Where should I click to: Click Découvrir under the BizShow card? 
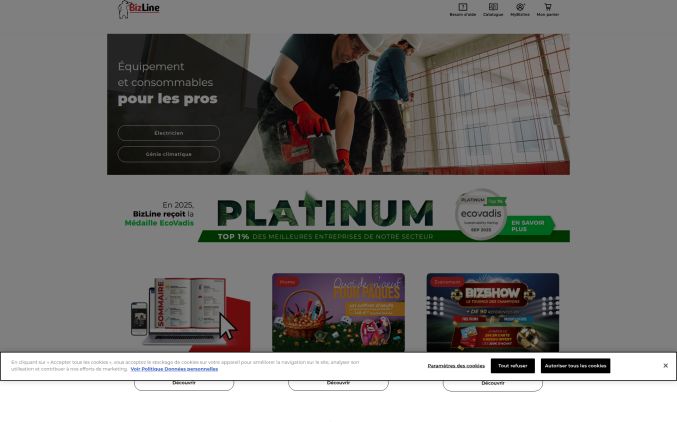click(493, 384)
